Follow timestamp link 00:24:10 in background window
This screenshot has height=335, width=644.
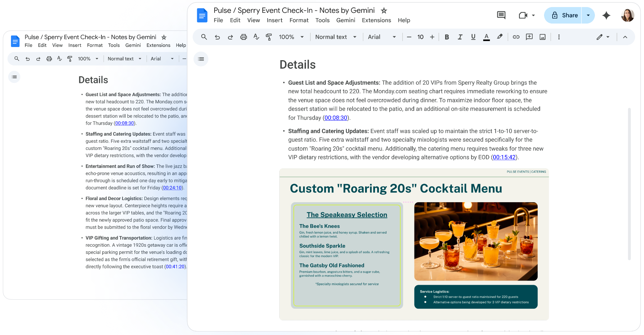click(x=173, y=188)
